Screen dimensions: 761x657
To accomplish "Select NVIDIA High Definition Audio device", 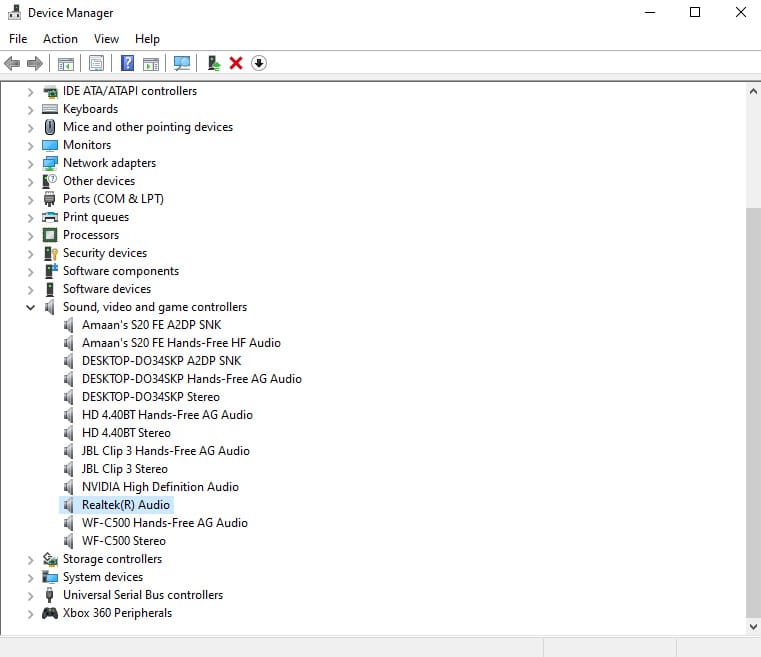I will [160, 487].
